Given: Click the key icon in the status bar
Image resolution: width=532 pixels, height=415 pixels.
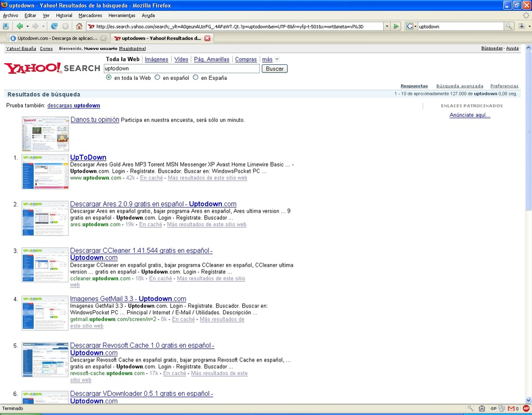Looking at the screenshot, I should [x=470, y=409].
